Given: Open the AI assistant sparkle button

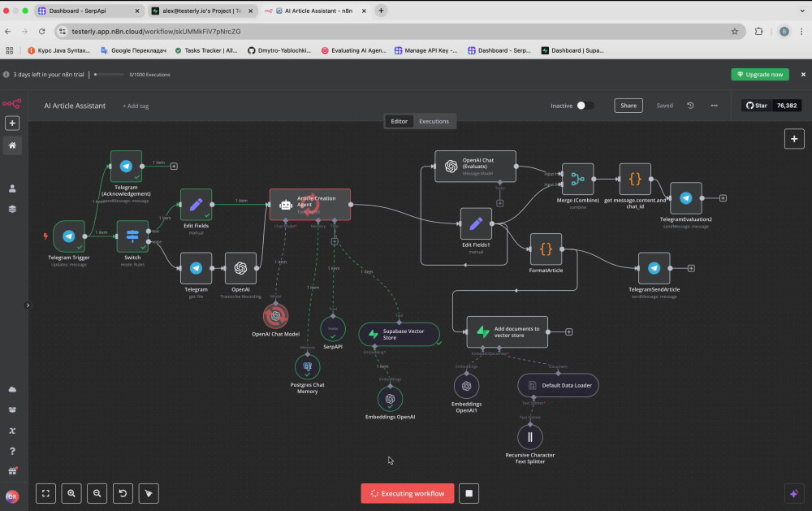Looking at the screenshot, I should (794, 493).
